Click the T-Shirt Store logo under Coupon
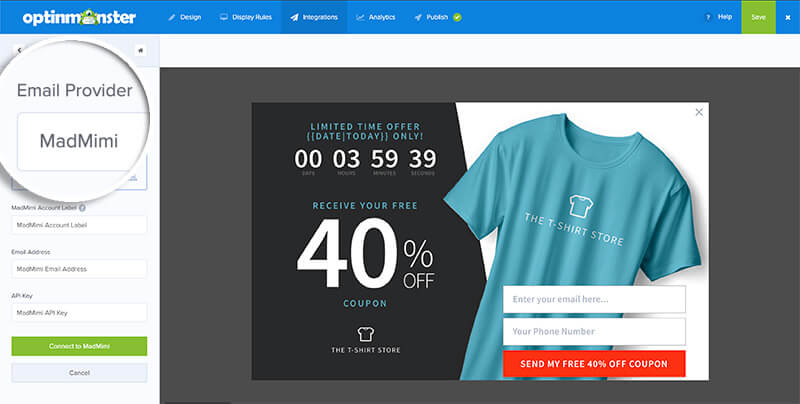Image resolution: width=800 pixels, height=404 pixels. click(365, 340)
